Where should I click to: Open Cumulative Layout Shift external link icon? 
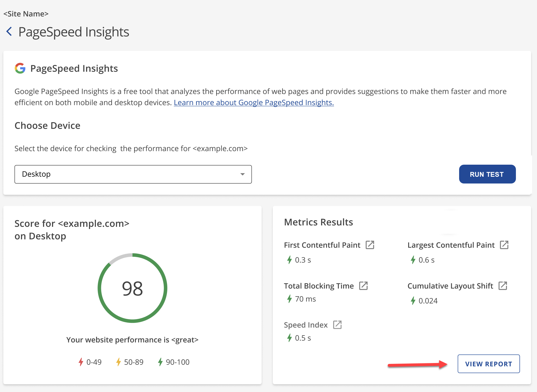pyautogui.click(x=503, y=286)
